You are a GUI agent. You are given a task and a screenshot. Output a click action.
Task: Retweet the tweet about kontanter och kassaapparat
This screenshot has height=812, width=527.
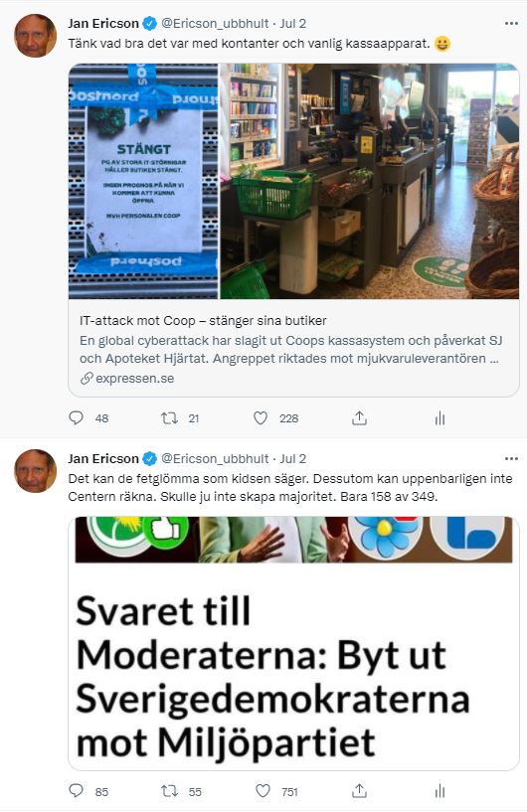pos(169,417)
